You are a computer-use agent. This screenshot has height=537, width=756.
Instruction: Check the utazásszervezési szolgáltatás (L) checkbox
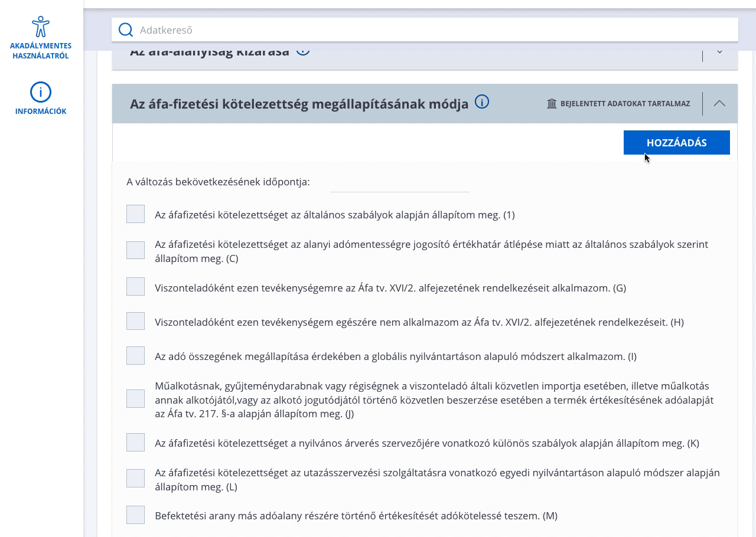(135, 479)
